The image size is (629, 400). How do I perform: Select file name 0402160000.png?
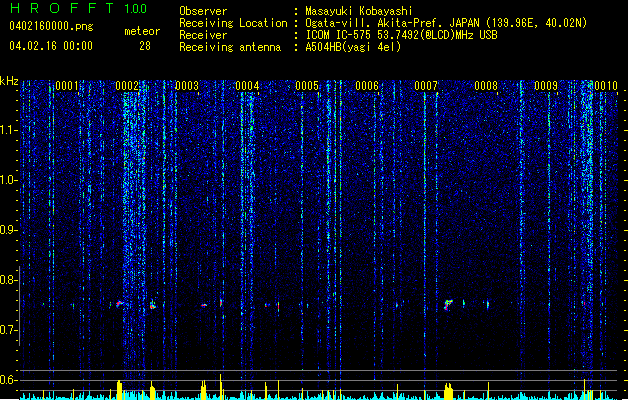pyautogui.click(x=51, y=26)
